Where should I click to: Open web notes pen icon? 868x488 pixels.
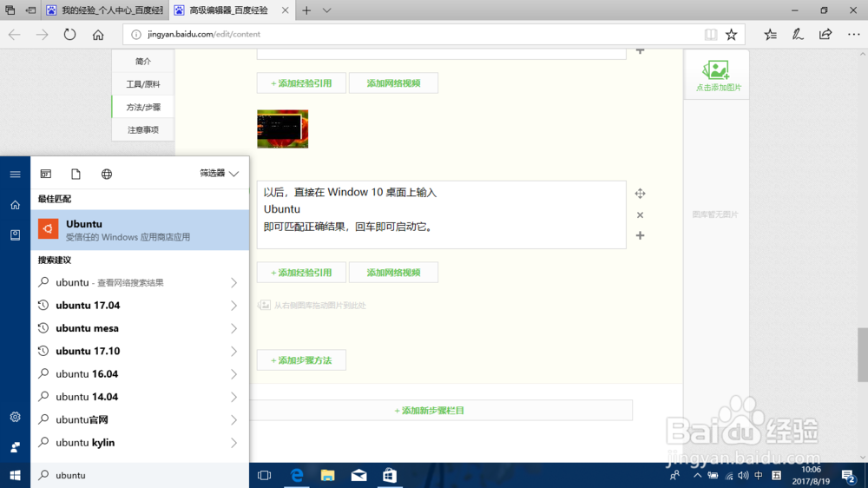[x=797, y=35]
